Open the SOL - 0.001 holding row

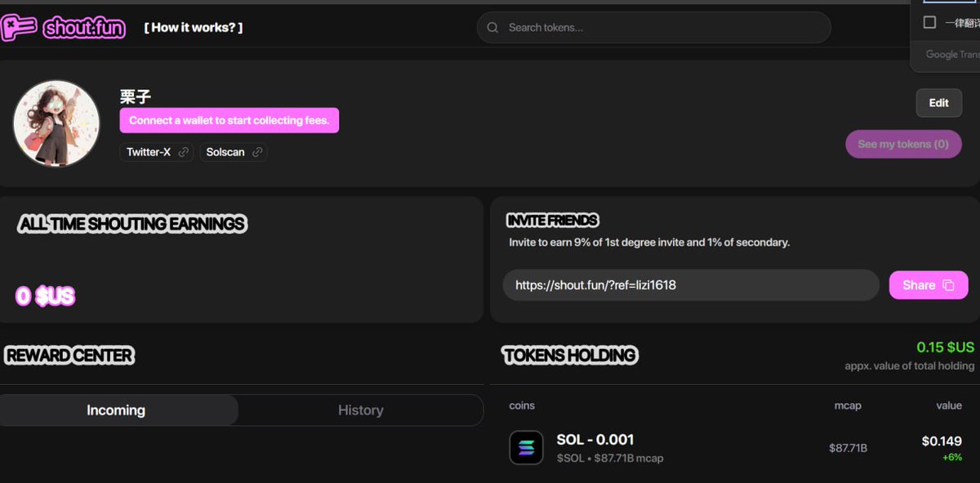point(735,448)
